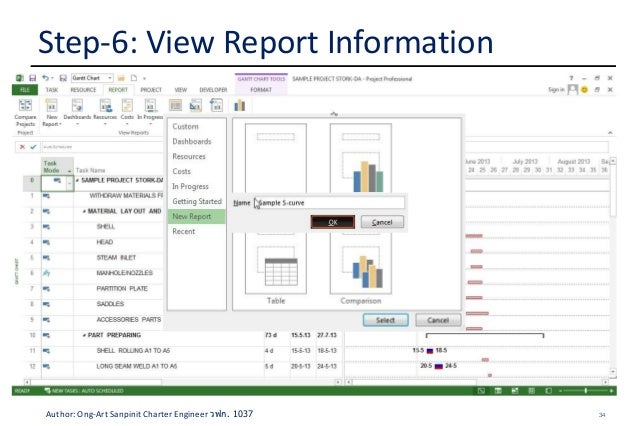Open the dropdown arrow next to Undo
This screenshot has width=638, height=426.
point(52,78)
